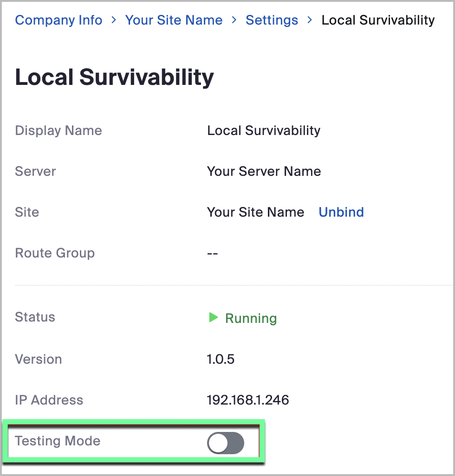Click the Local Survivability page heading

click(114, 77)
